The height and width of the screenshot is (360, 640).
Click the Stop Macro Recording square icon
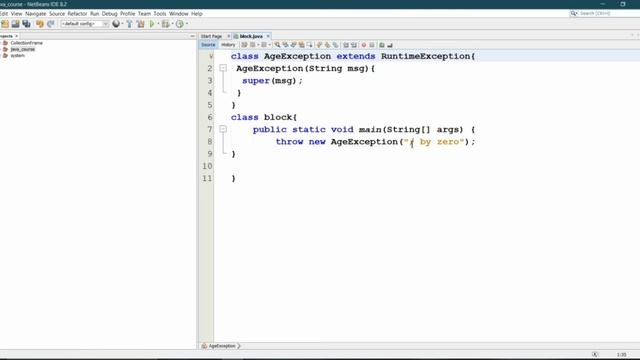[x=372, y=45]
